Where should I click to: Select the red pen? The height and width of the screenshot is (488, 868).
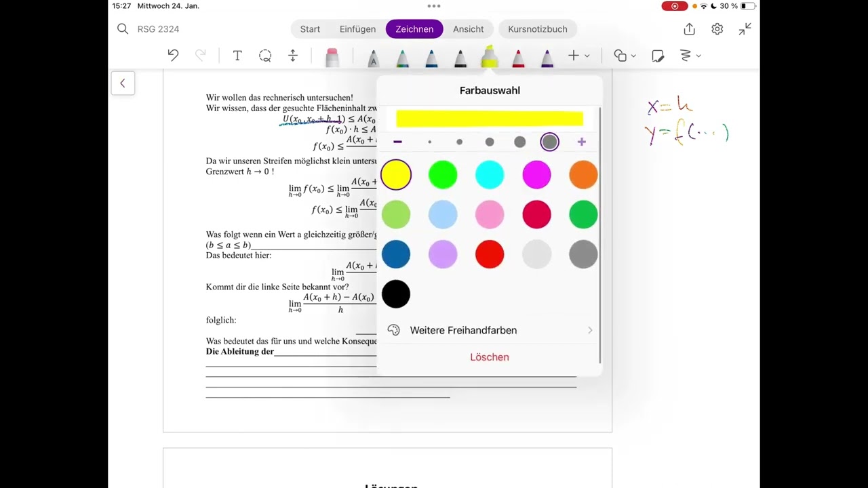(518, 58)
